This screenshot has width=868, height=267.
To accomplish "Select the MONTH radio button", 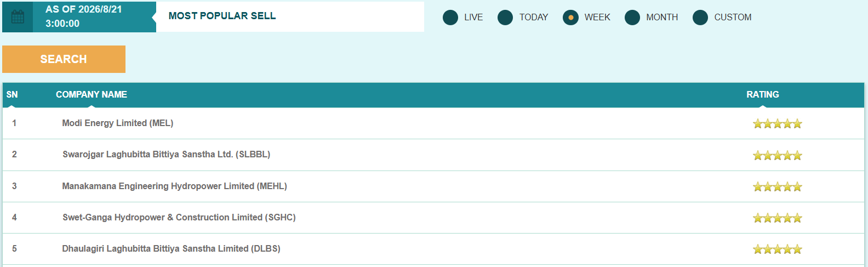I will [632, 18].
